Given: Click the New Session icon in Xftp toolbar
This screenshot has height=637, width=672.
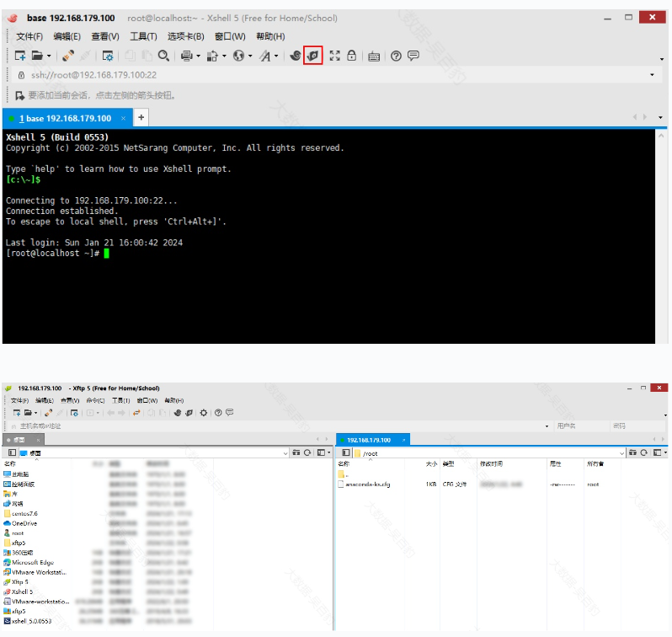Looking at the screenshot, I should [17, 413].
